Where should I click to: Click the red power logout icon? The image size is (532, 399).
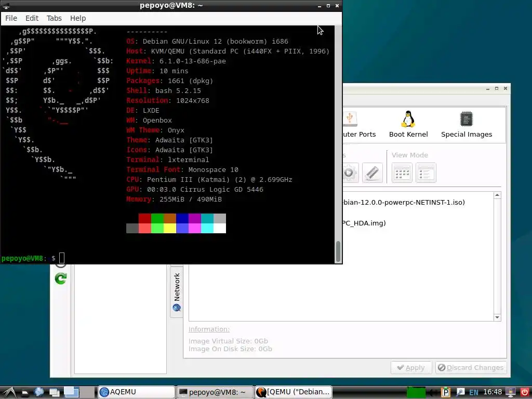pos(525,392)
